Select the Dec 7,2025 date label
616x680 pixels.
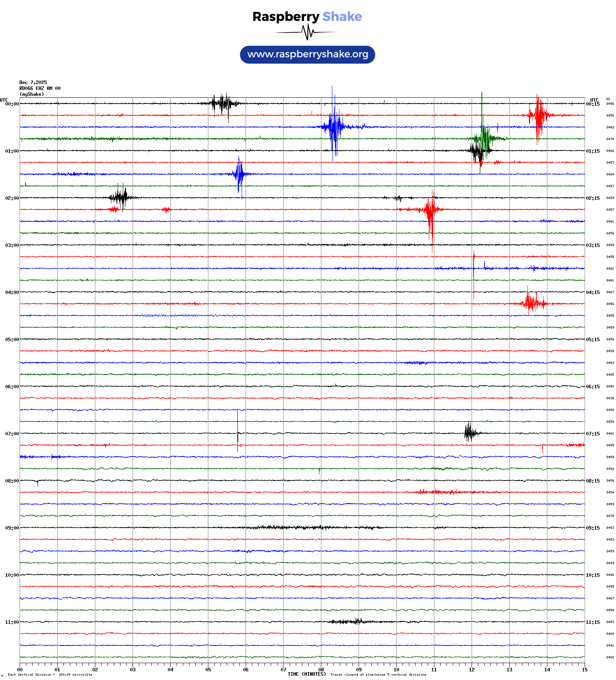click(x=33, y=82)
